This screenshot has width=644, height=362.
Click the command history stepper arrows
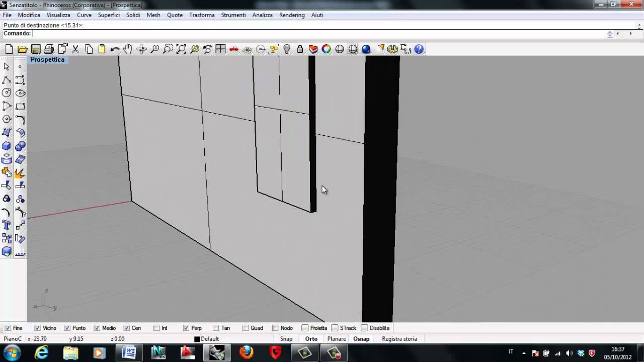(x=610, y=34)
